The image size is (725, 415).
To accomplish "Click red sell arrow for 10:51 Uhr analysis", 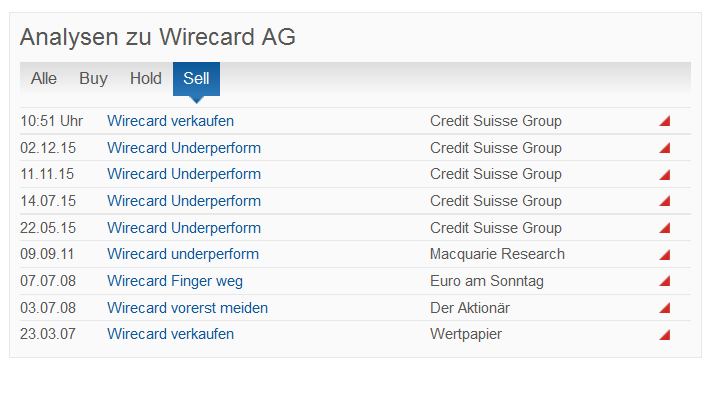I will 665,121.
